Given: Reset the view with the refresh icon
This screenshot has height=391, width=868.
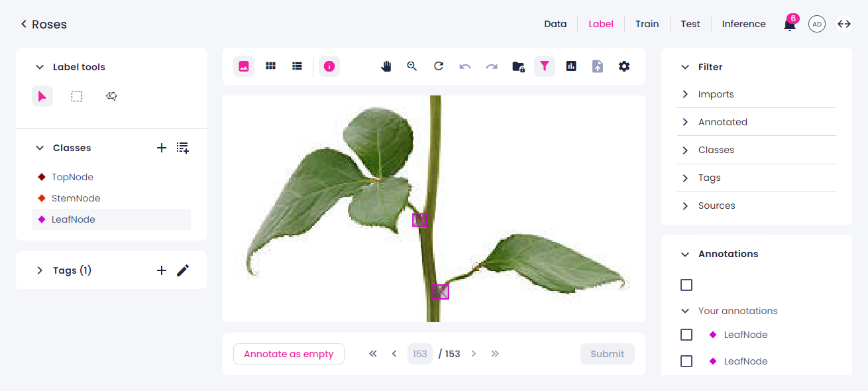Looking at the screenshot, I should (439, 66).
